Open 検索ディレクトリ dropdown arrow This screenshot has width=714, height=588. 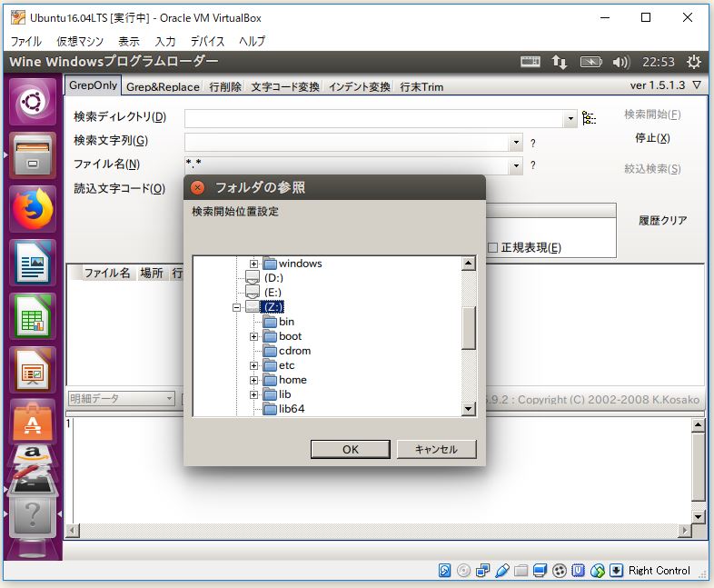point(570,119)
